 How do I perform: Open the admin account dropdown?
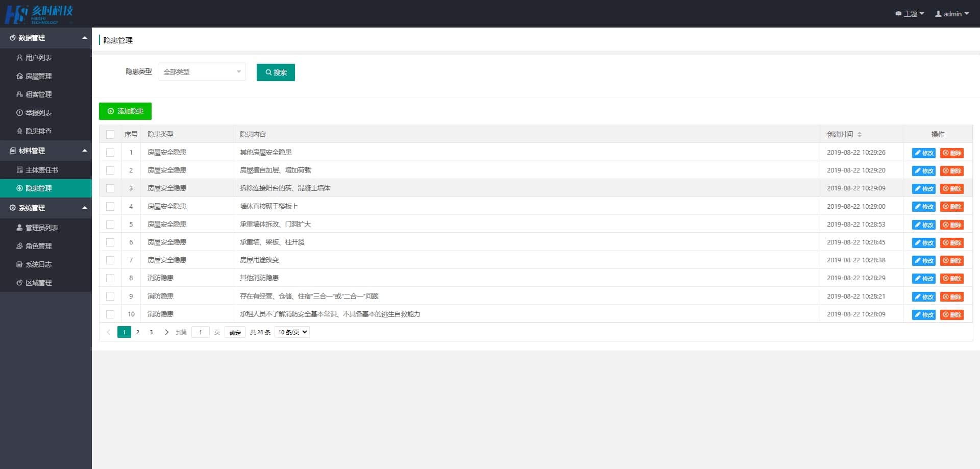[952, 14]
